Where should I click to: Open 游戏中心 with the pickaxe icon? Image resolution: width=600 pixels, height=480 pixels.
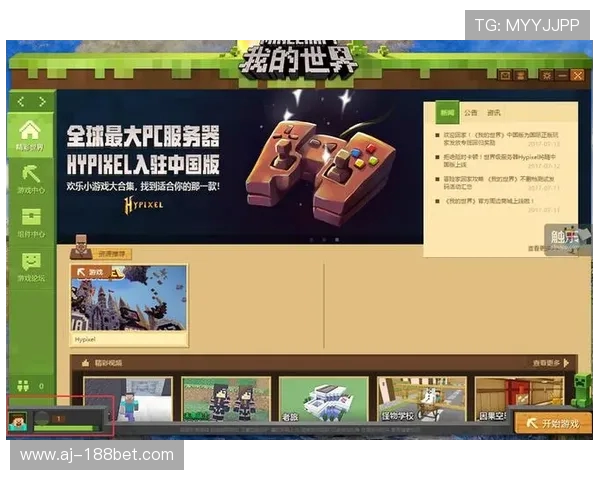(x=31, y=179)
